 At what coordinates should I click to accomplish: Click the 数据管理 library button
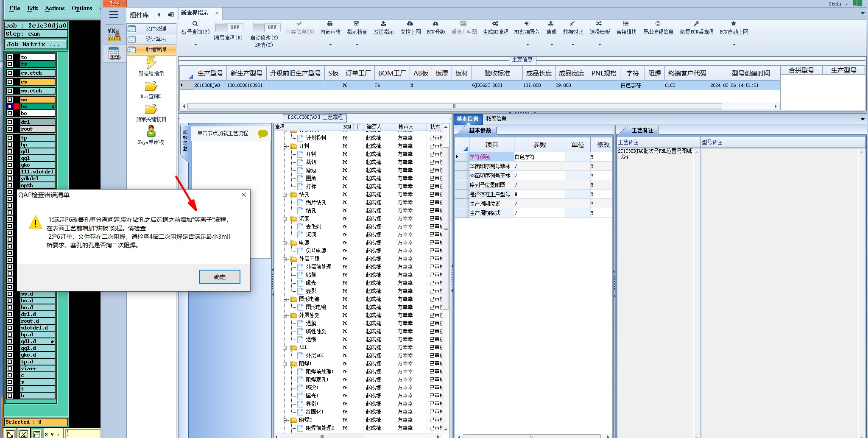coord(151,50)
